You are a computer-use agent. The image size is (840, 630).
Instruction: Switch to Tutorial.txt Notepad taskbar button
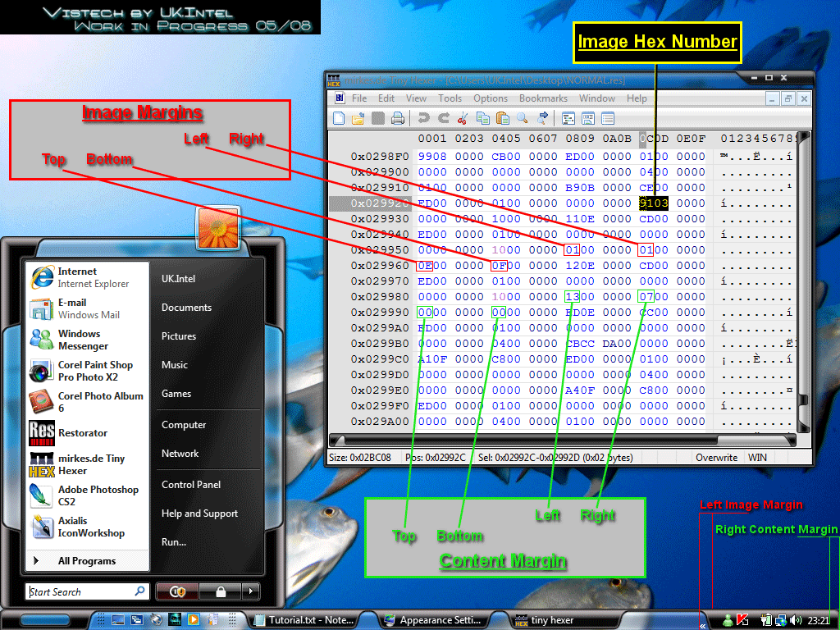(304, 620)
